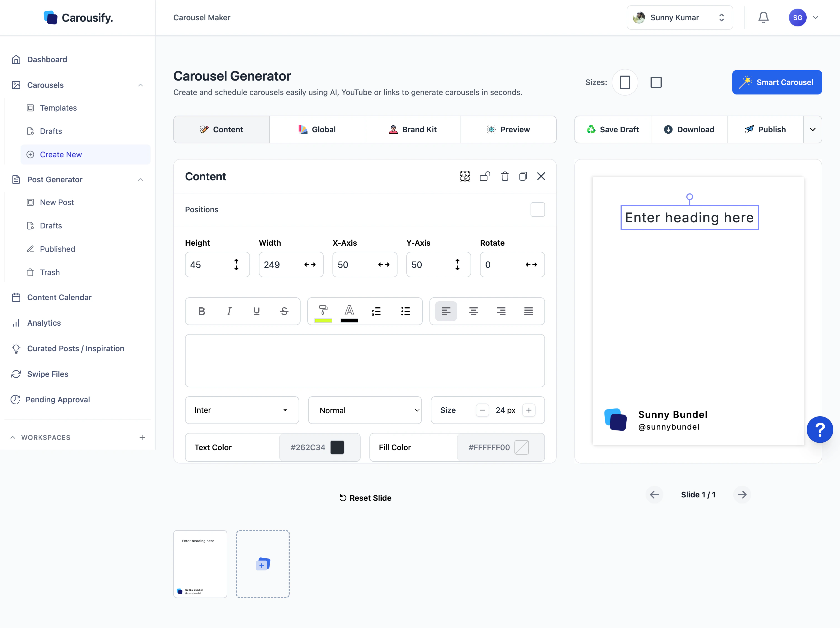
Task: Collapse the Post Generator sidebar section
Action: tap(141, 179)
